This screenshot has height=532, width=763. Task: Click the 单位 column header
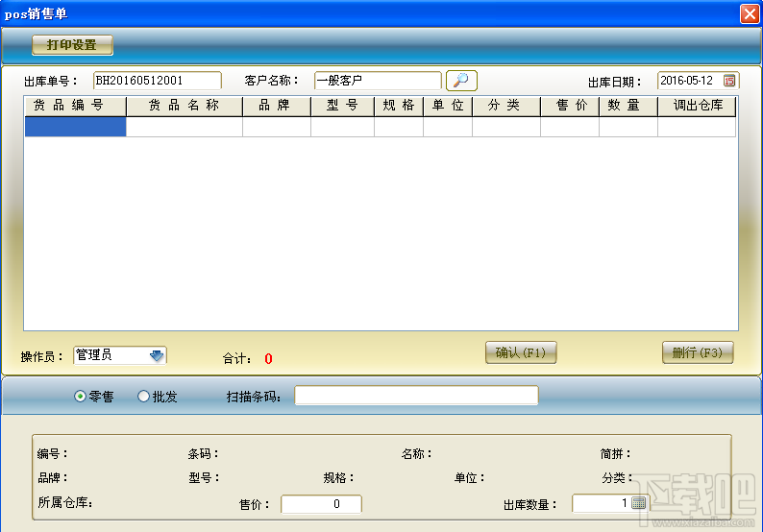point(448,106)
